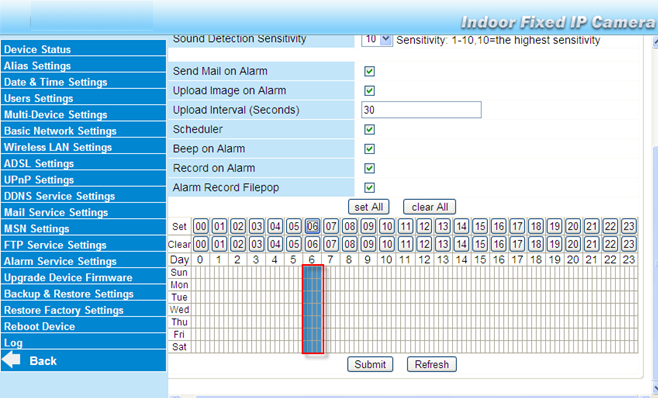Screen dimensions: 658x398
Task: Click Set hour 18 button
Action: pyautogui.click(x=535, y=226)
